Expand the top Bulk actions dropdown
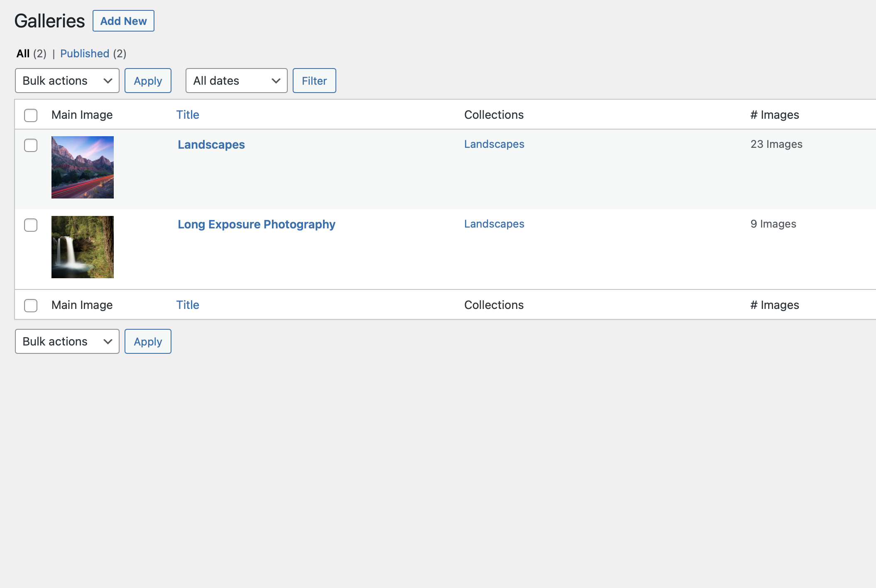Image resolution: width=876 pixels, height=588 pixels. (x=67, y=81)
